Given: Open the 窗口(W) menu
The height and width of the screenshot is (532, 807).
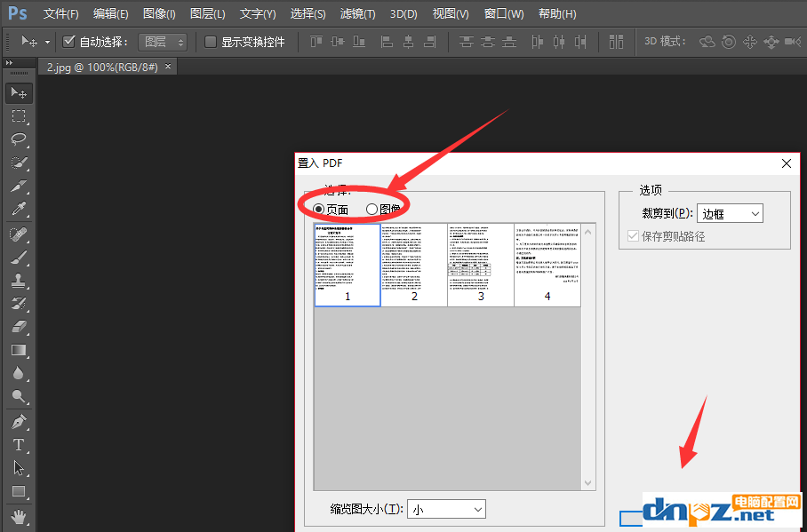Looking at the screenshot, I should 504,14.
